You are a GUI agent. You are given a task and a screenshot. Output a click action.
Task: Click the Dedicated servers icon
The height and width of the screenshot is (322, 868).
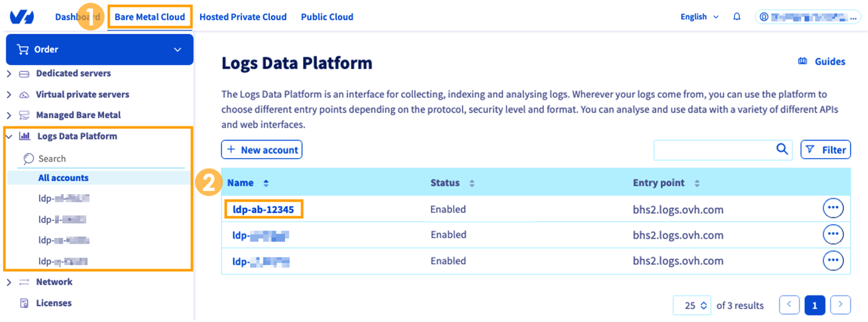pyautogui.click(x=24, y=74)
